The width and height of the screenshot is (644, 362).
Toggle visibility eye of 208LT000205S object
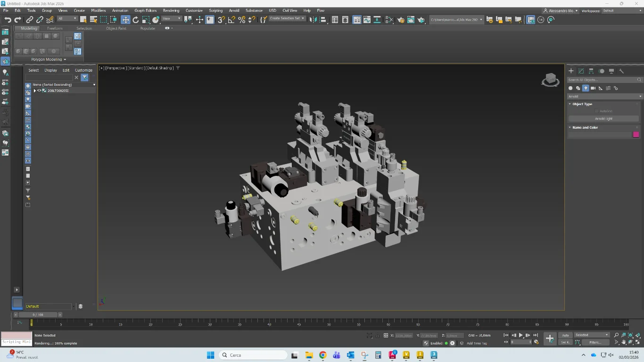click(40, 90)
